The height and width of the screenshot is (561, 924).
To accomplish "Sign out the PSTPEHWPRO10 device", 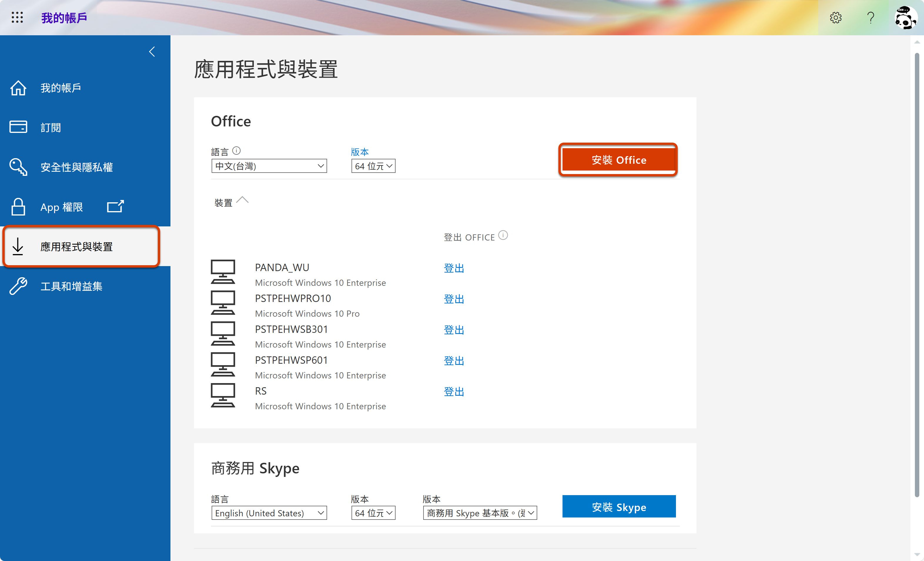I will [x=454, y=299].
